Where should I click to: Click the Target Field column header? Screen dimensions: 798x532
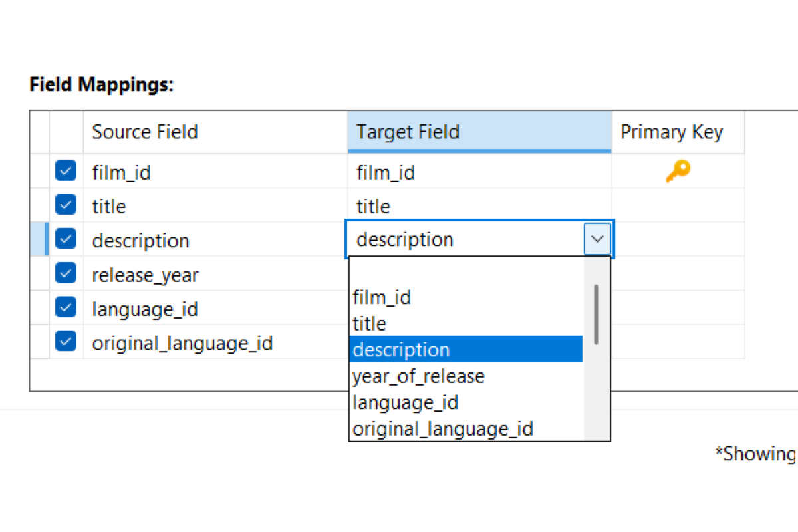[x=479, y=132]
